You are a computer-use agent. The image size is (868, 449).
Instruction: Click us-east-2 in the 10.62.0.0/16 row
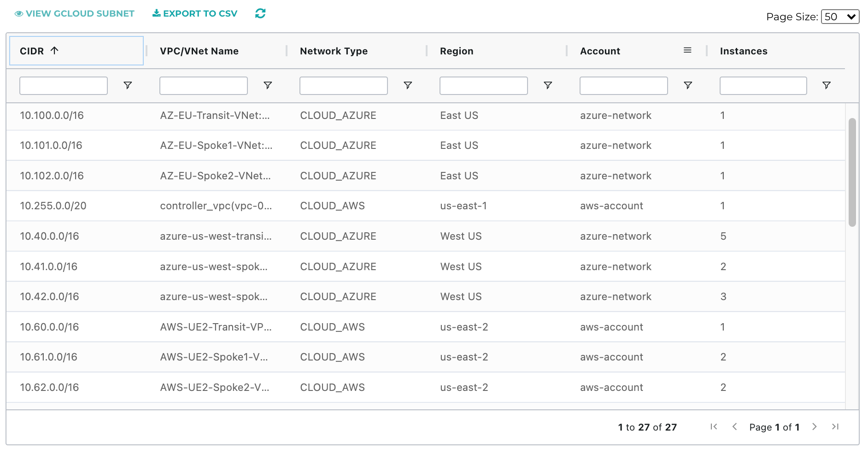click(x=464, y=387)
